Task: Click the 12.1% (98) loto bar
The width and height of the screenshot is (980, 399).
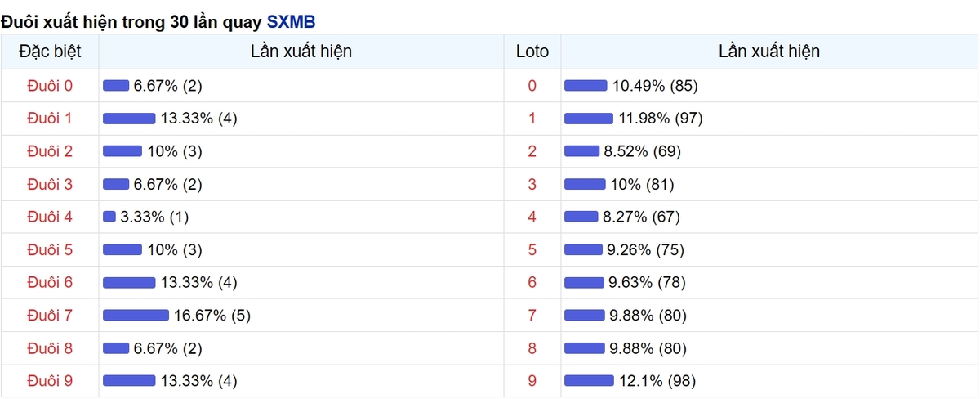Action: (x=589, y=380)
